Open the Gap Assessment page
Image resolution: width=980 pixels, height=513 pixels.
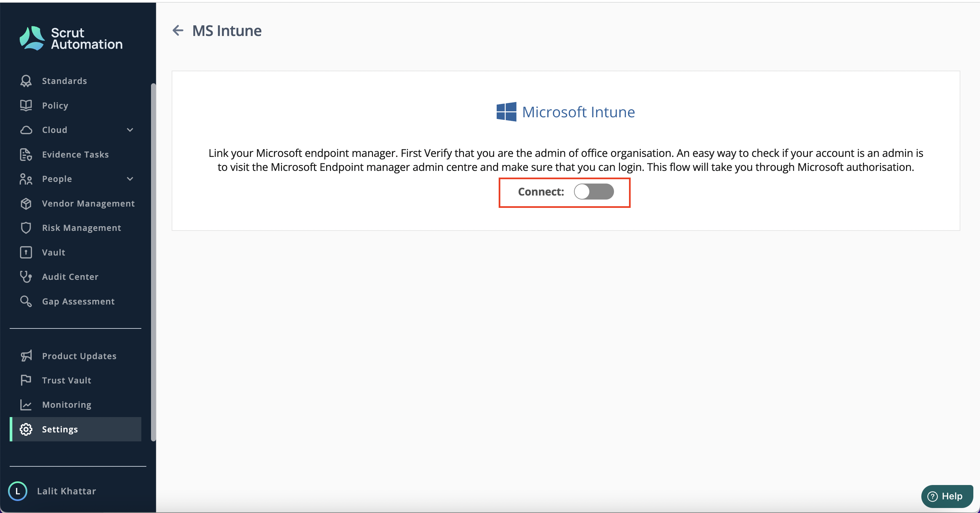coord(75,301)
